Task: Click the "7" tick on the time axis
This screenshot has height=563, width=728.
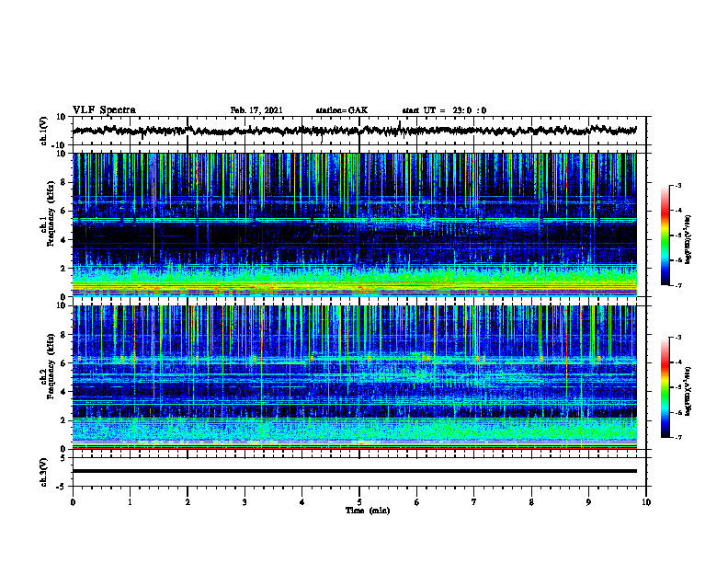Action: click(x=474, y=502)
